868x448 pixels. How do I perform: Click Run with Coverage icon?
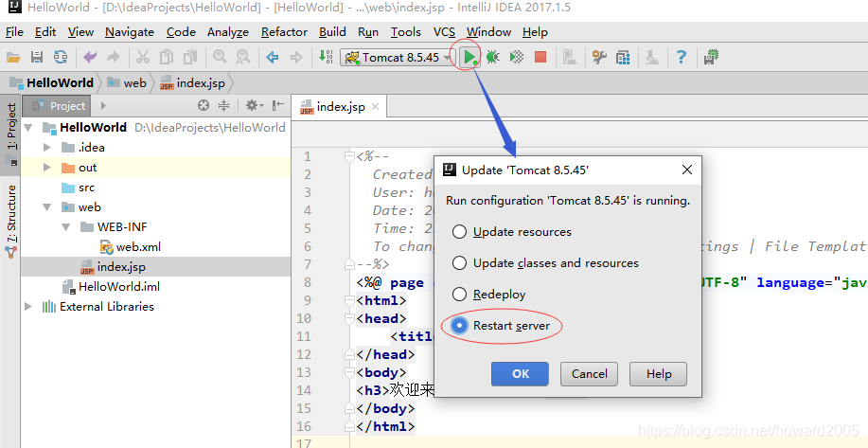coord(517,57)
